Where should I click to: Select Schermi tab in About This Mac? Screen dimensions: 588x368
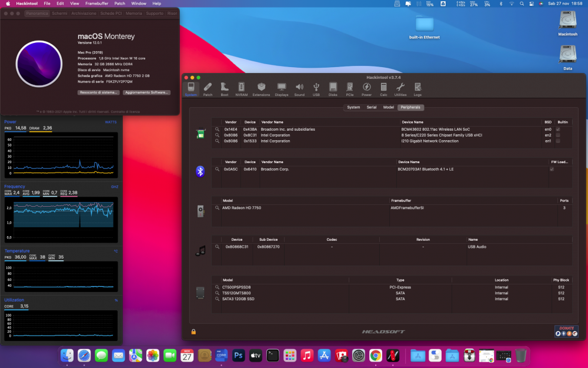coord(59,13)
